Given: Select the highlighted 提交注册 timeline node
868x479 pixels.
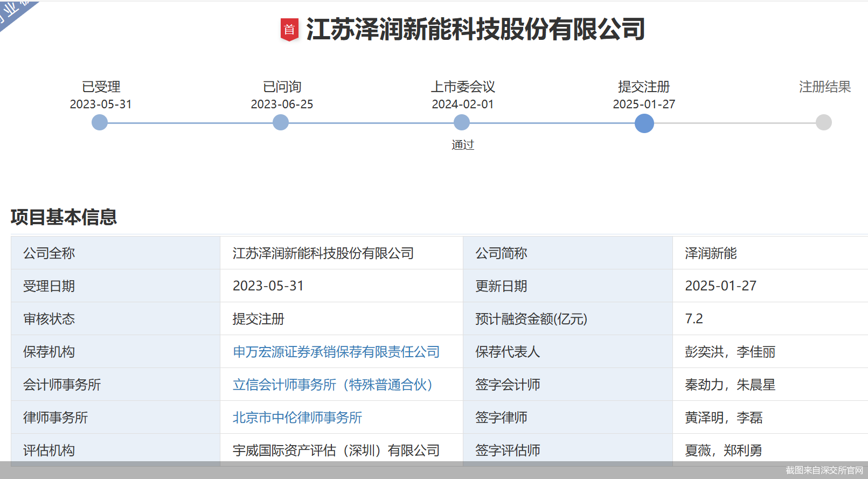Looking at the screenshot, I should [644, 123].
